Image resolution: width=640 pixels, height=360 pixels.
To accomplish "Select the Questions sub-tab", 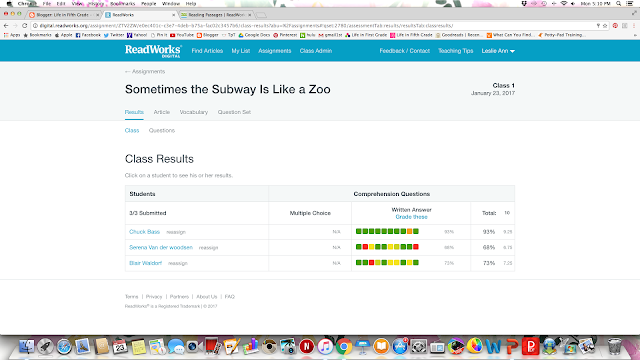I will (x=162, y=130).
